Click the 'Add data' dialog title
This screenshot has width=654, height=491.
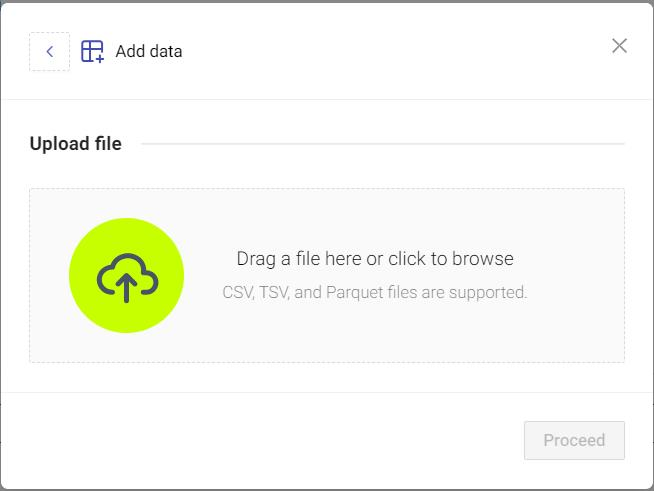tap(149, 52)
